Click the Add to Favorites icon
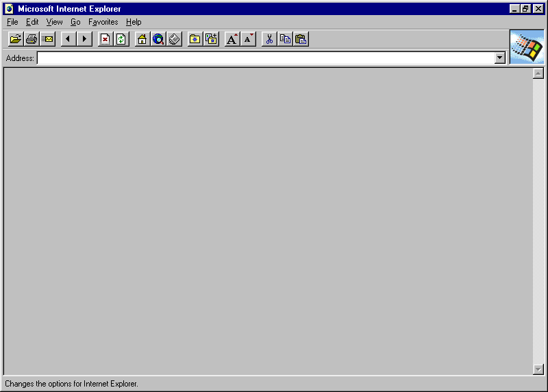The image size is (548, 392). (x=211, y=39)
